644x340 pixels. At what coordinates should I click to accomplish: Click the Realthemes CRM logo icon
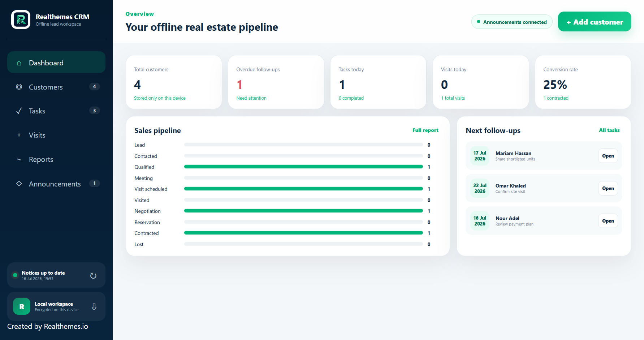[x=21, y=19]
